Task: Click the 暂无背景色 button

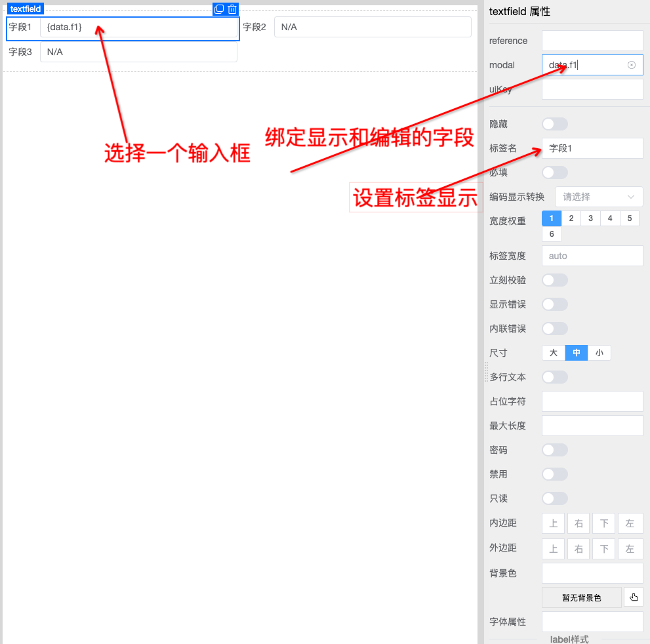Action: [582, 597]
